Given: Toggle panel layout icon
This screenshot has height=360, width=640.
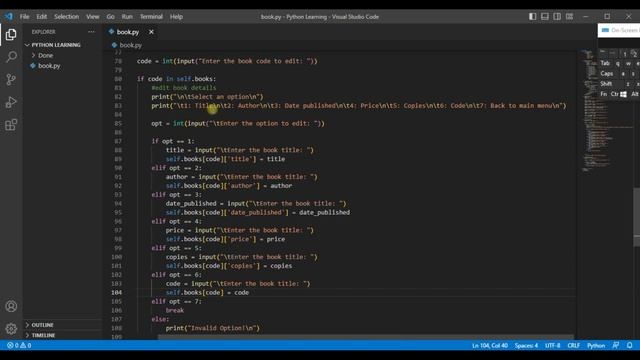Looking at the screenshot, I should pyautogui.click(x=545, y=17).
